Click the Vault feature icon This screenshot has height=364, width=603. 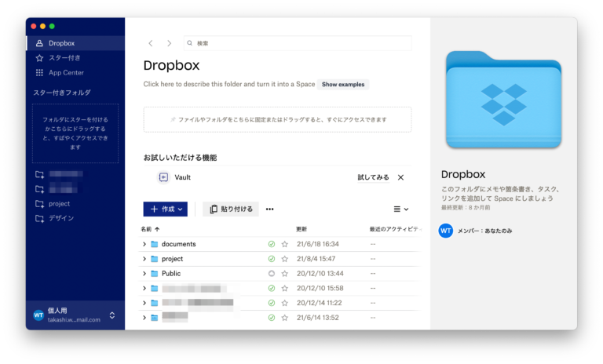(163, 177)
